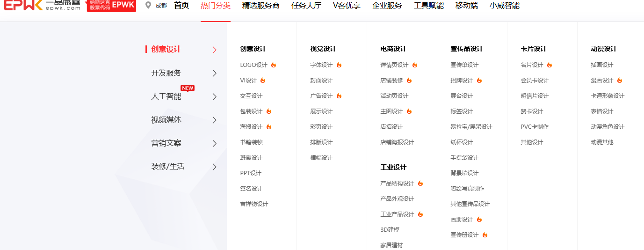Image resolution: width=644 pixels, height=250 pixels.
Task: Expand the 创意设计 category chevron
Action: (x=215, y=50)
